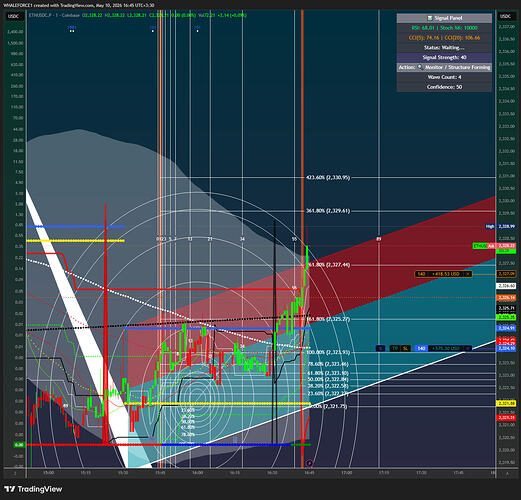Click the TP button on the order line
521x500 pixels.
(395, 348)
